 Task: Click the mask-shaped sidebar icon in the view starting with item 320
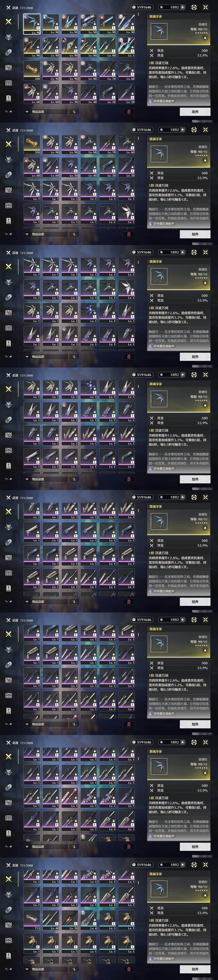click(8, 205)
